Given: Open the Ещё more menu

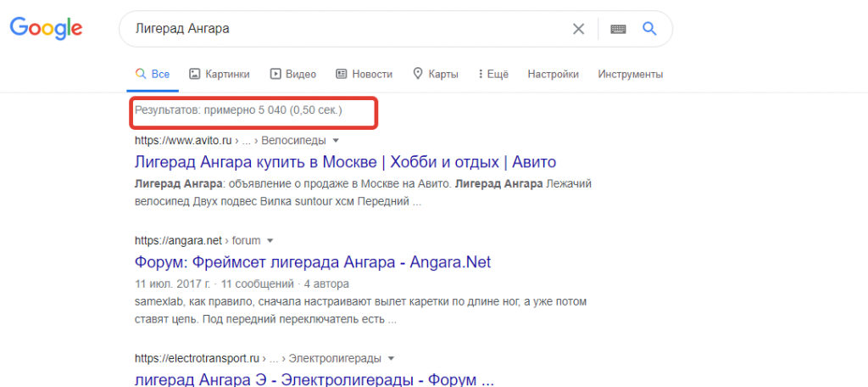Looking at the screenshot, I should [x=493, y=75].
